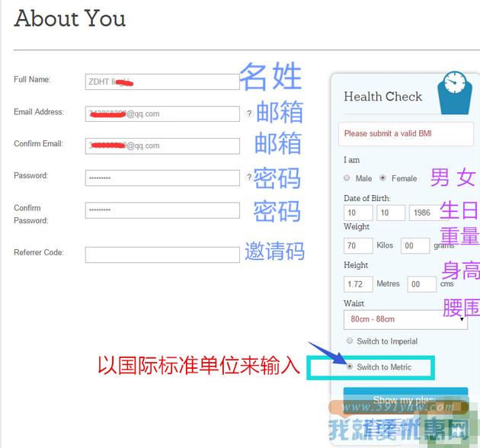Click birth month field showing second 10

(391, 213)
